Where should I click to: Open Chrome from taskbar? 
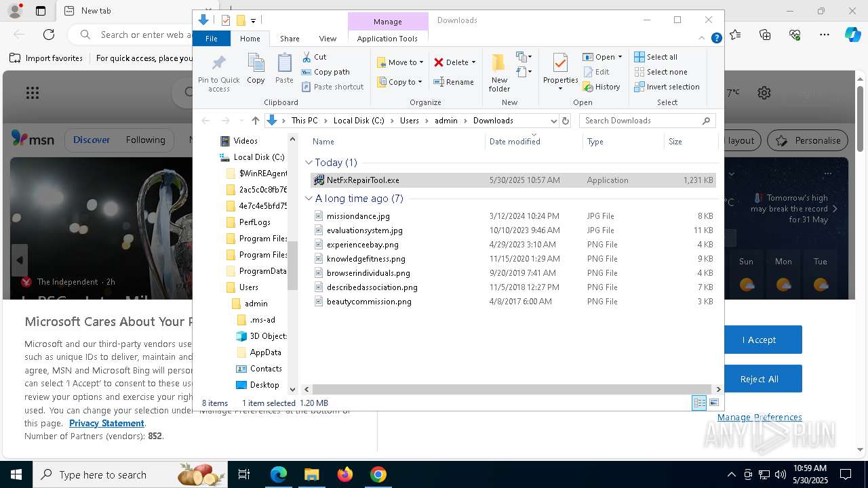click(378, 474)
